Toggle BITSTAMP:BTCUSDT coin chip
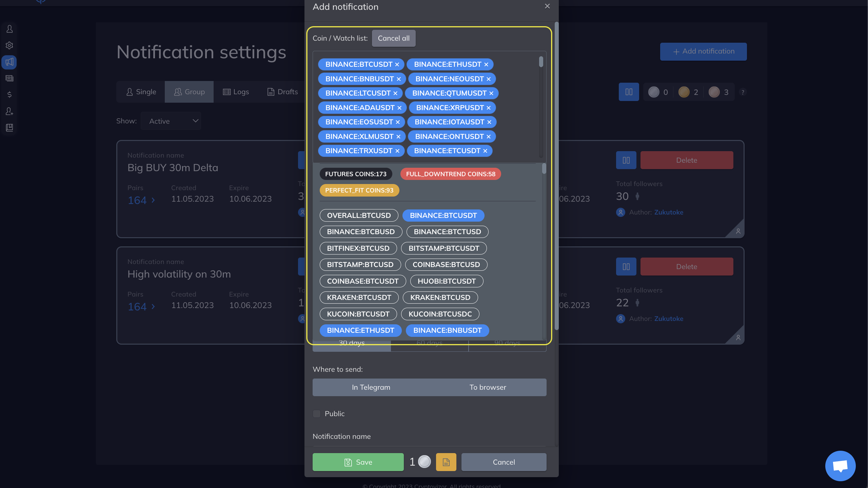The width and height of the screenshot is (868, 488). point(444,248)
